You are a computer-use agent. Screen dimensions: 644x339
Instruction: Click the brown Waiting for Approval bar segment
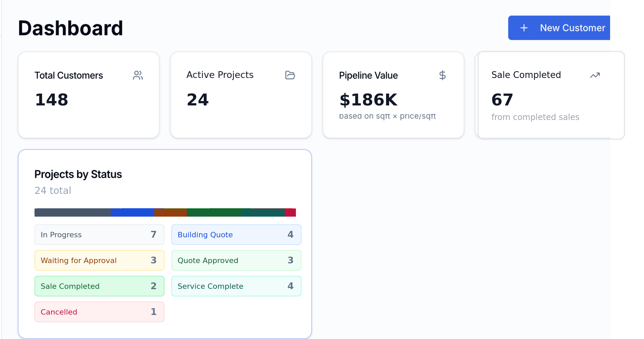(x=171, y=213)
